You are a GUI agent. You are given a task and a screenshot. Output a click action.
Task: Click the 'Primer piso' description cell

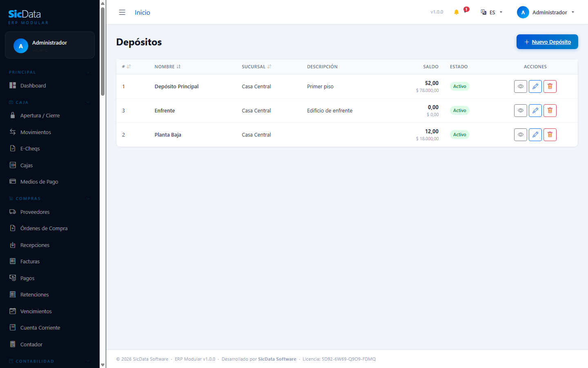tap(320, 86)
